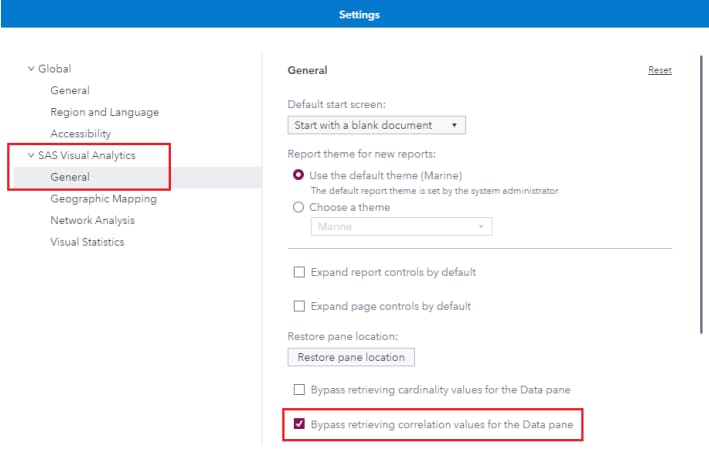Viewport: 709px width, 455px height.
Task: Enable Expand report controls by default
Action: pos(298,272)
